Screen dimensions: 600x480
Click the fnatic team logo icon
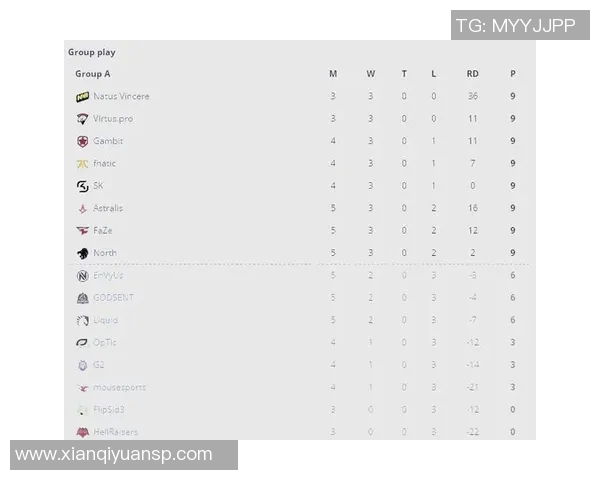83,164
